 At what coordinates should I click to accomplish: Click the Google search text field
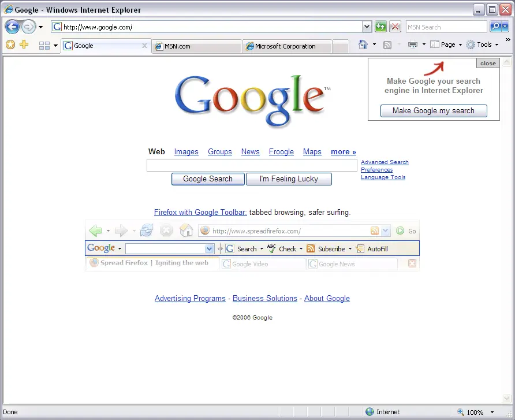pos(252,165)
